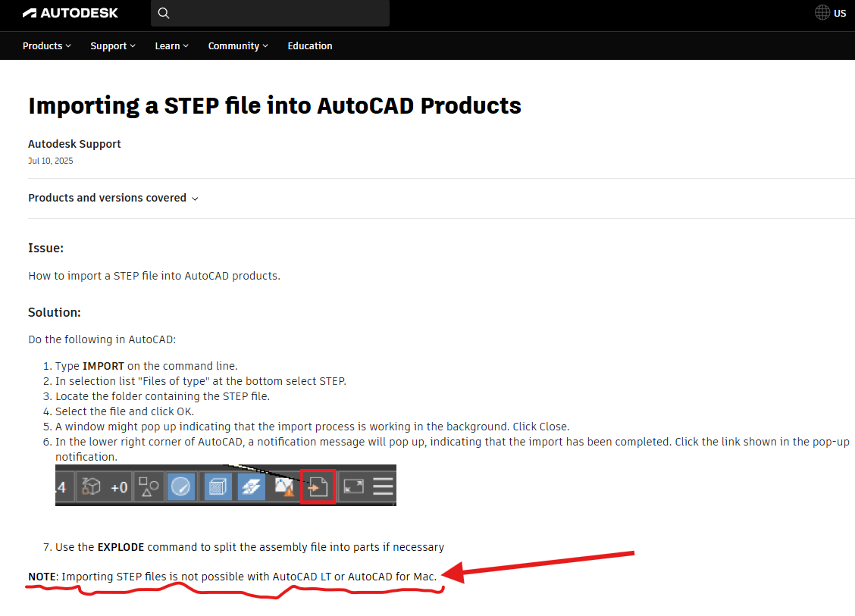Viewport: 855px width, 616px height.
Task: Click the Autodesk Support author name
Action: (x=75, y=144)
